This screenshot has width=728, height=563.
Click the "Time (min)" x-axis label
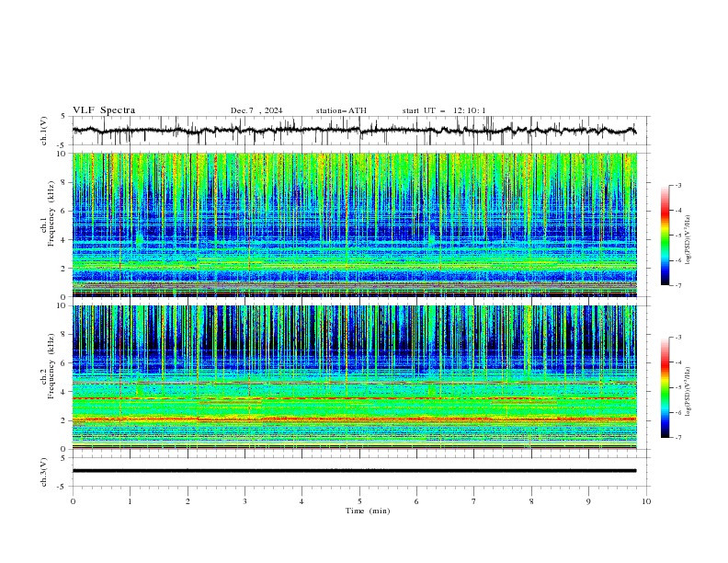pyautogui.click(x=368, y=511)
